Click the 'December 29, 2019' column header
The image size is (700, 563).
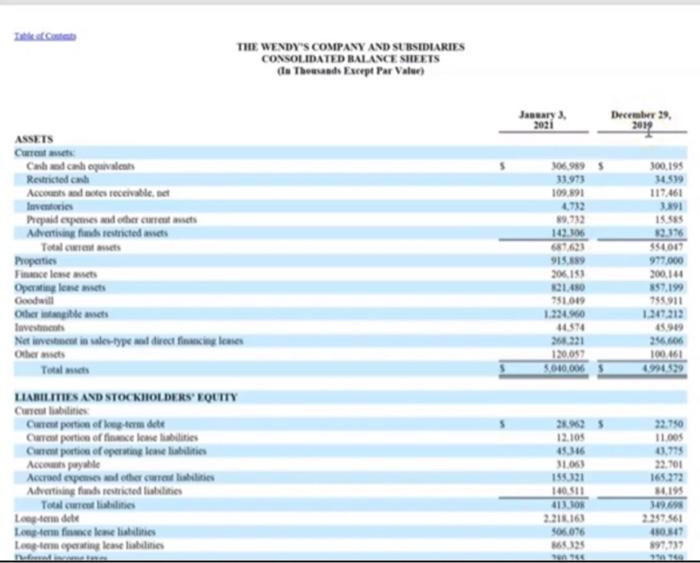(641, 120)
